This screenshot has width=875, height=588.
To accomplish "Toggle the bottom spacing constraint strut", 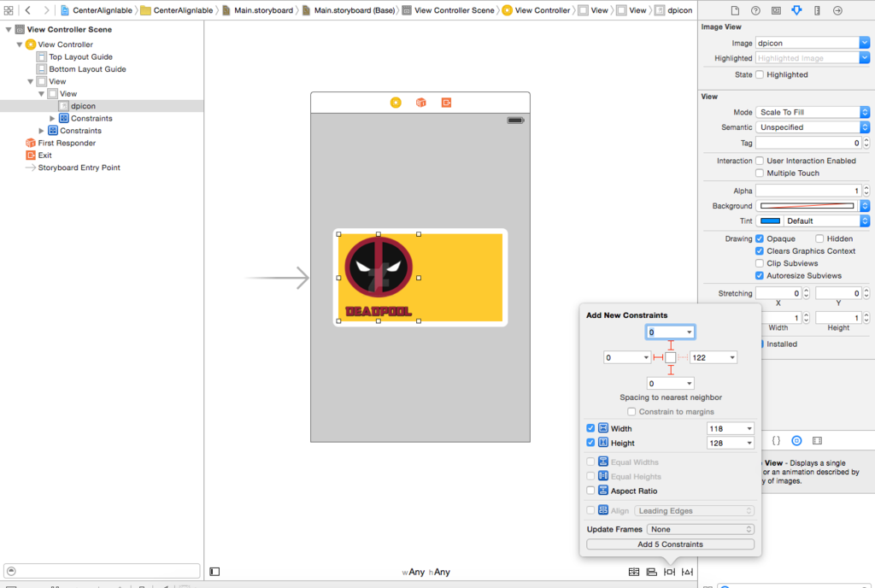I will (x=671, y=370).
